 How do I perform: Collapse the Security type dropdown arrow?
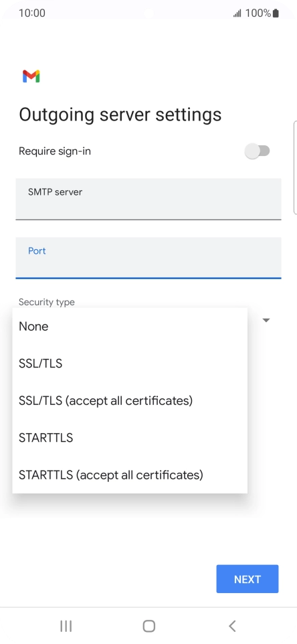[266, 320]
